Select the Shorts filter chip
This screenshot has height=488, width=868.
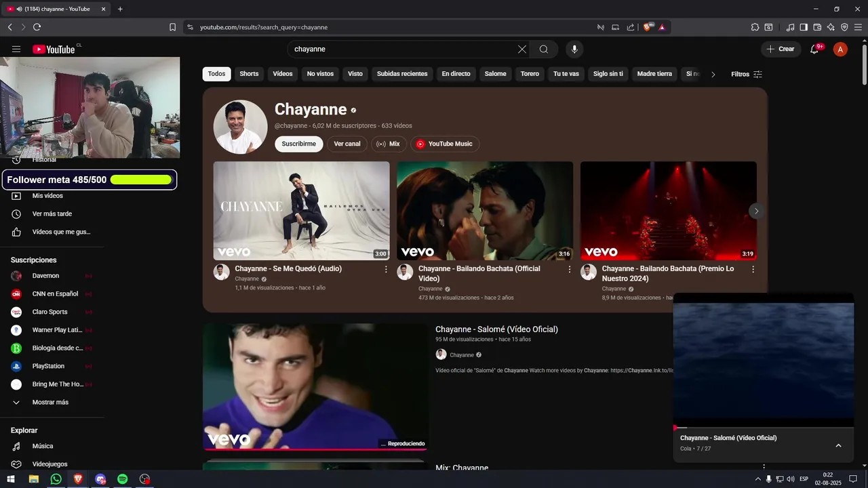(249, 74)
